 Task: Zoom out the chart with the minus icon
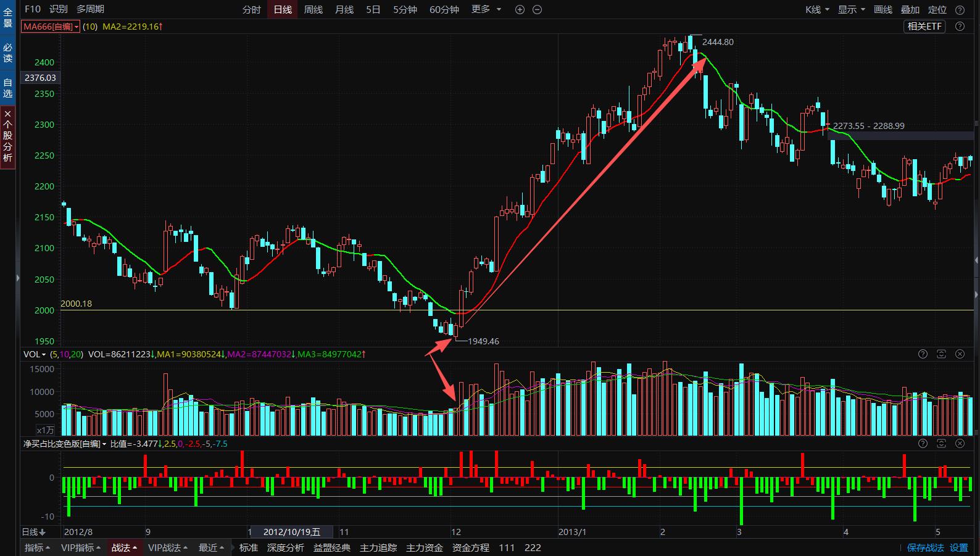coord(537,10)
